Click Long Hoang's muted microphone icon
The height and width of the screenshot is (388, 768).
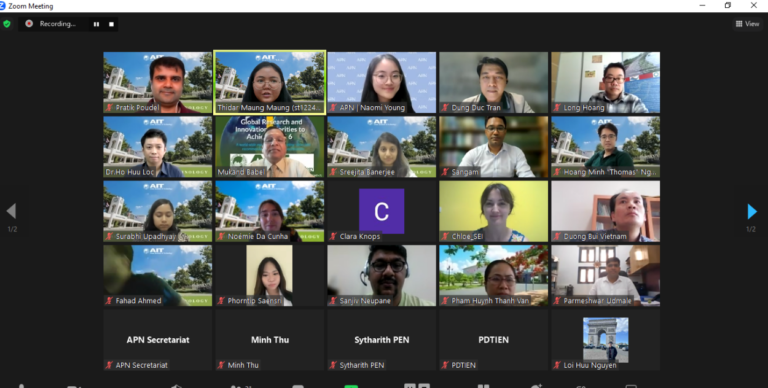pos(557,108)
